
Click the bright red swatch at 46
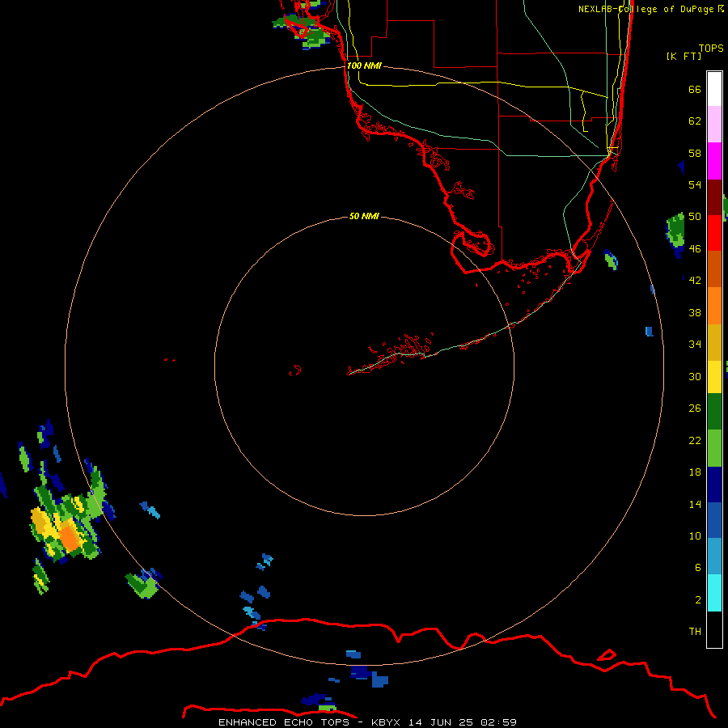tap(714, 233)
